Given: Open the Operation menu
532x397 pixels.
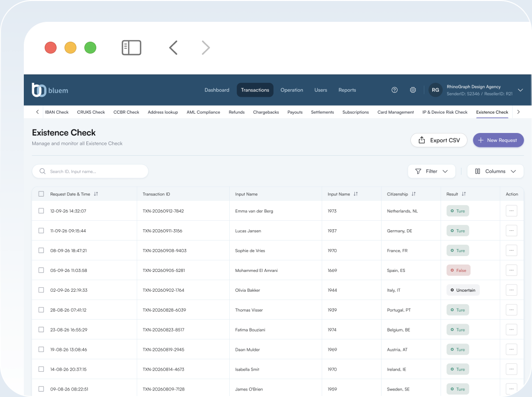Looking at the screenshot, I should point(292,90).
